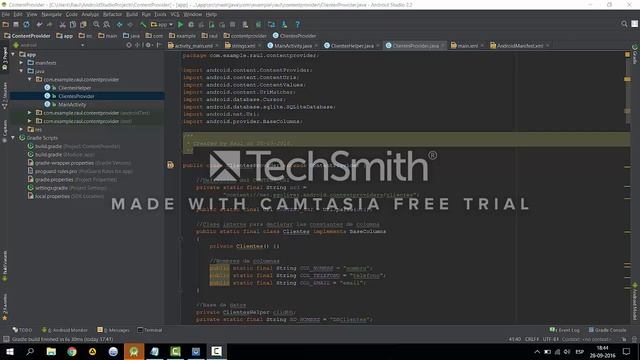This screenshot has width=640, height=360.
Task: Select ClientesProvider in the project tree
Action: [76, 96]
